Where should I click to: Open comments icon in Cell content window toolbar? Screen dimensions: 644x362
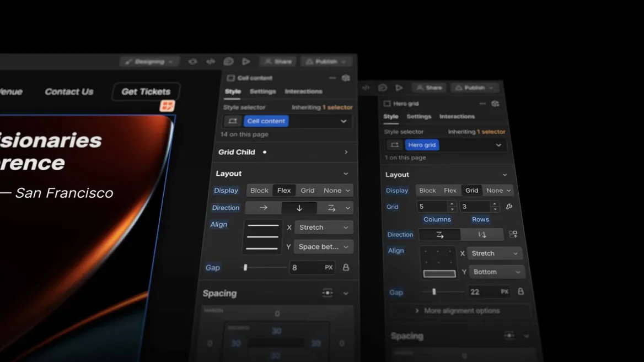pyautogui.click(x=228, y=62)
